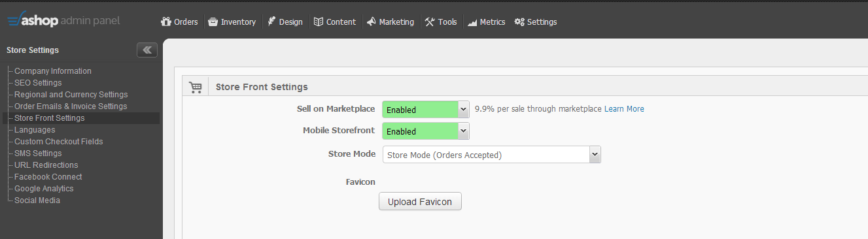
Task: Open the Orders gift-box icon menu
Action: [x=179, y=22]
